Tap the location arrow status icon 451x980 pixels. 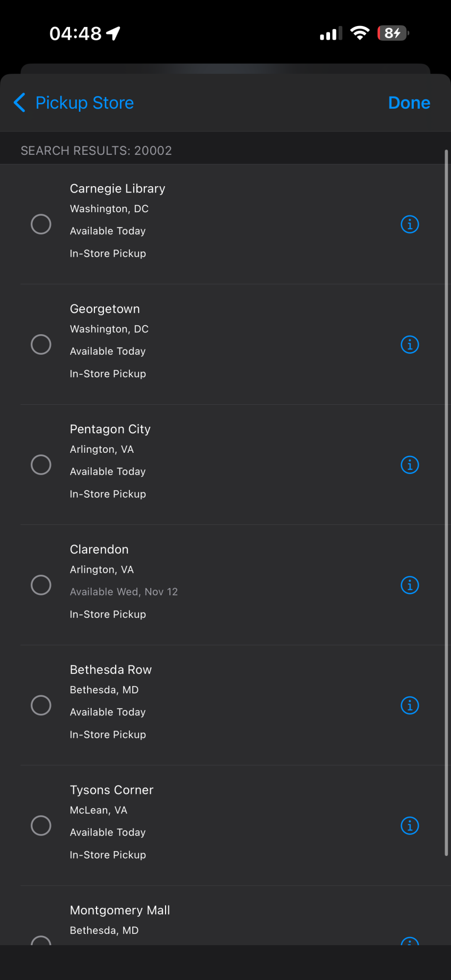coord(114,33)
